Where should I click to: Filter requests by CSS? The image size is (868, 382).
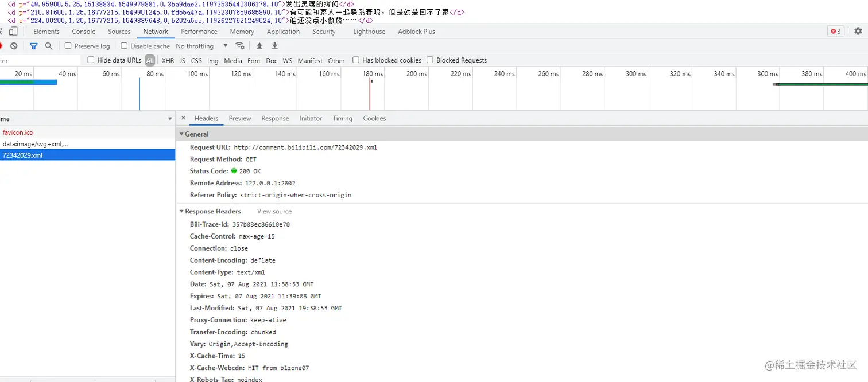pos(196,60)
